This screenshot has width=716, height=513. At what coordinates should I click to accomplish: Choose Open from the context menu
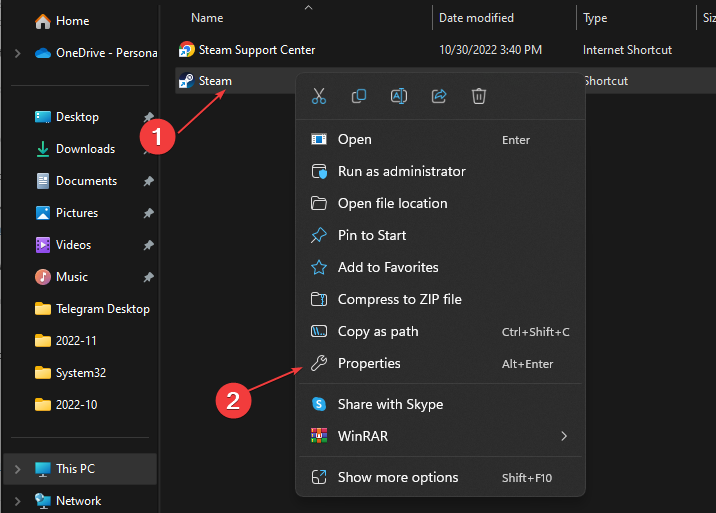[441, 139]
